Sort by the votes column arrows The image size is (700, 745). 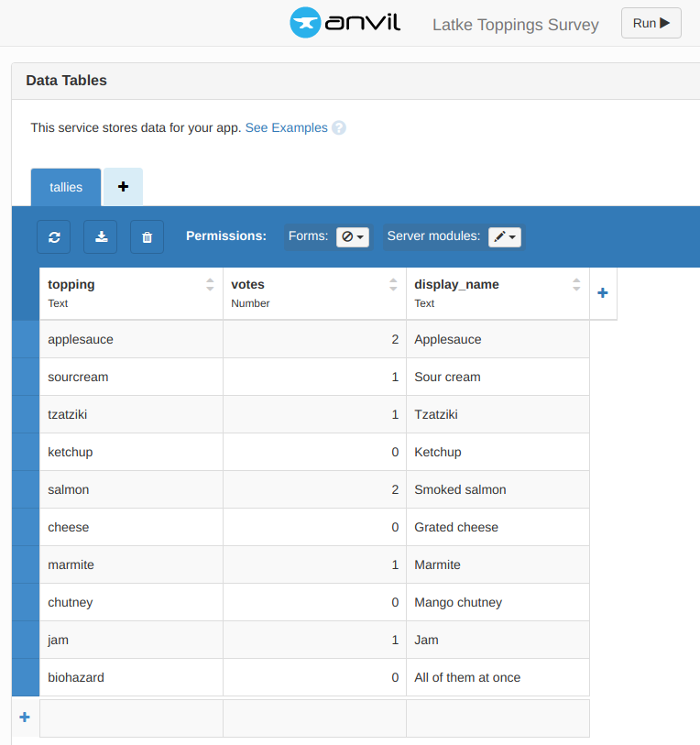tap(393, 285)
